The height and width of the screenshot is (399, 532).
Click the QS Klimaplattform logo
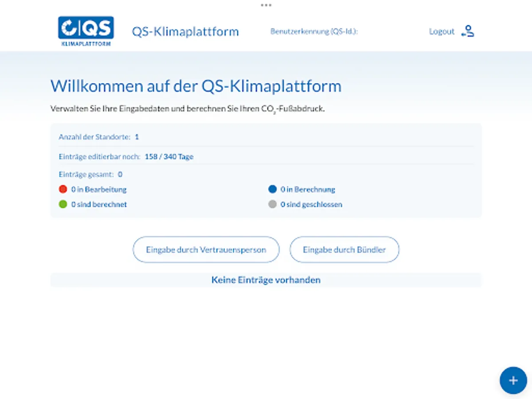[86, 31]
